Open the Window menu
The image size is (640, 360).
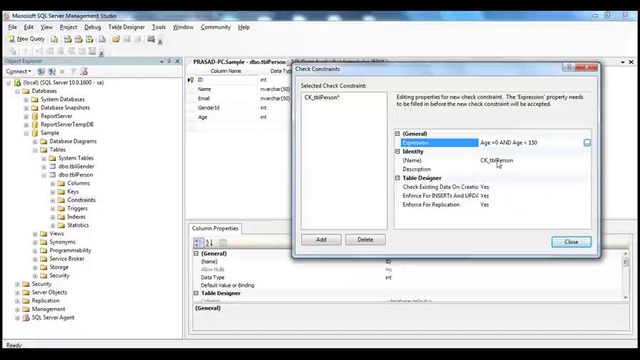click(183, 27)
